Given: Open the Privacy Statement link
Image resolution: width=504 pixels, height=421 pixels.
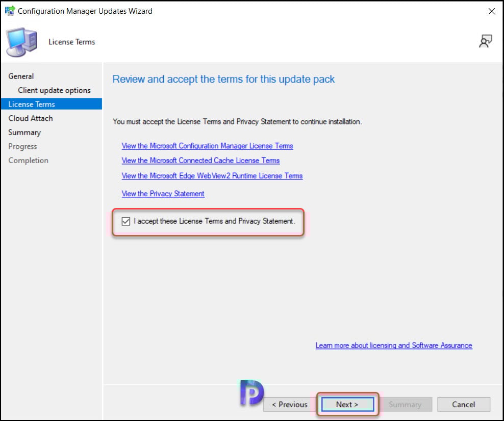Looking at the screenshot, I should coord(163,194).
